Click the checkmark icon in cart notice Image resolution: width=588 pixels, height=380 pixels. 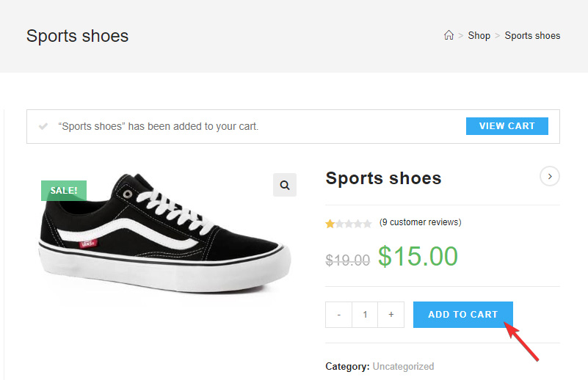tap(43, 126)
